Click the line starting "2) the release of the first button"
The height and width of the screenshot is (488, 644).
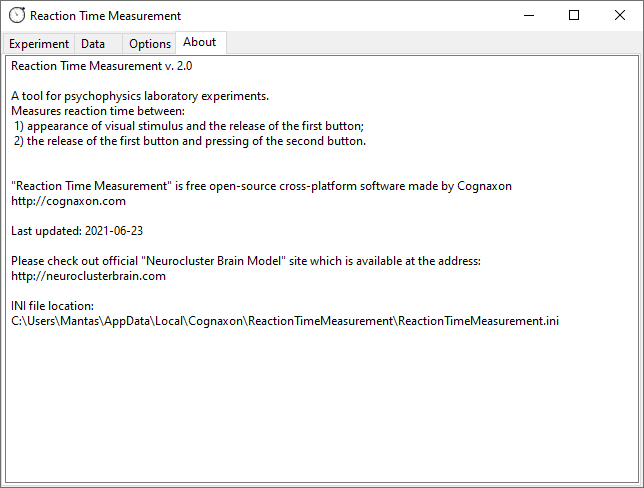(190, 141)
